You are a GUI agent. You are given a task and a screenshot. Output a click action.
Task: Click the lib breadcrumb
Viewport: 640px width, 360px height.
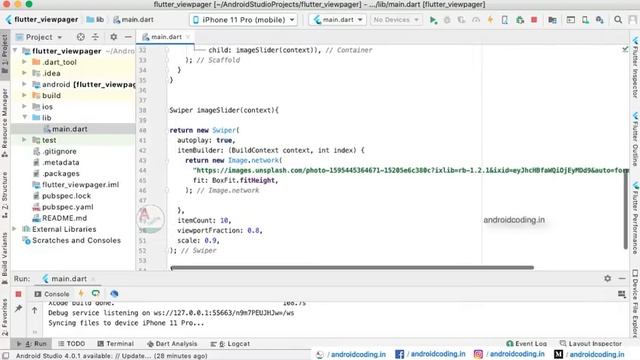click(x=95, y=20)
